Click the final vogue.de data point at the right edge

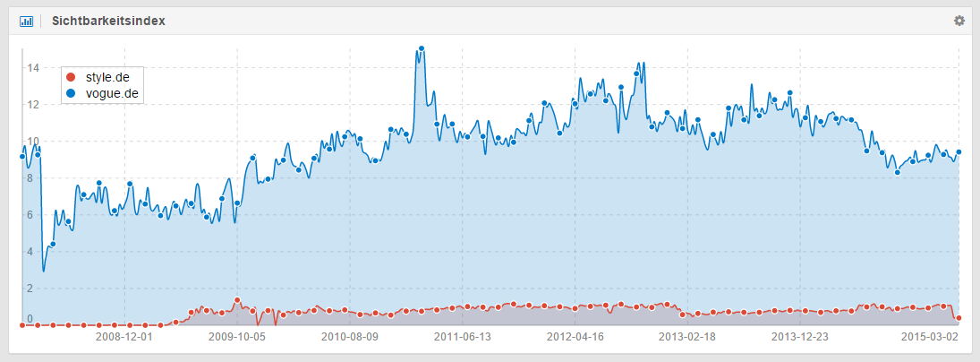959,152
